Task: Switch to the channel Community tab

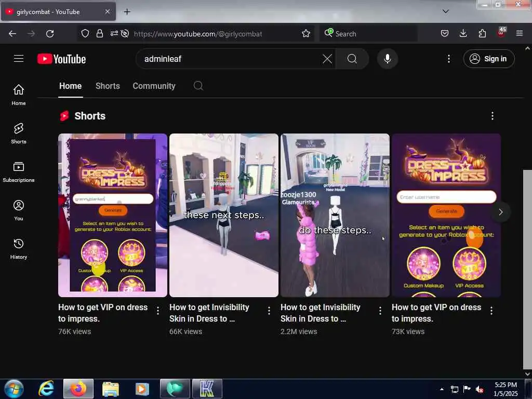Action: (154, 86)
